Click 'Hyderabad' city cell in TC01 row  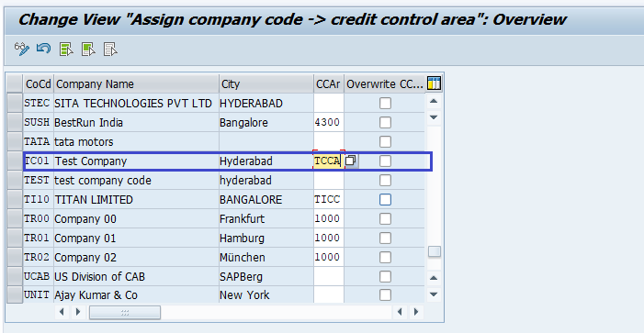[x=266, y=161]
